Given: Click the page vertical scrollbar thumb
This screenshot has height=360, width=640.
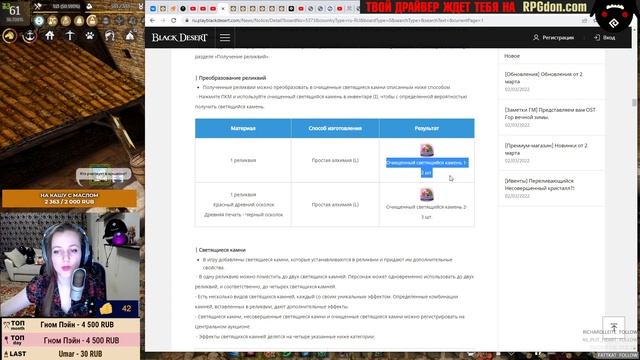Looking at the screenshot, I should pyautogui.click(x=634, y=102).
